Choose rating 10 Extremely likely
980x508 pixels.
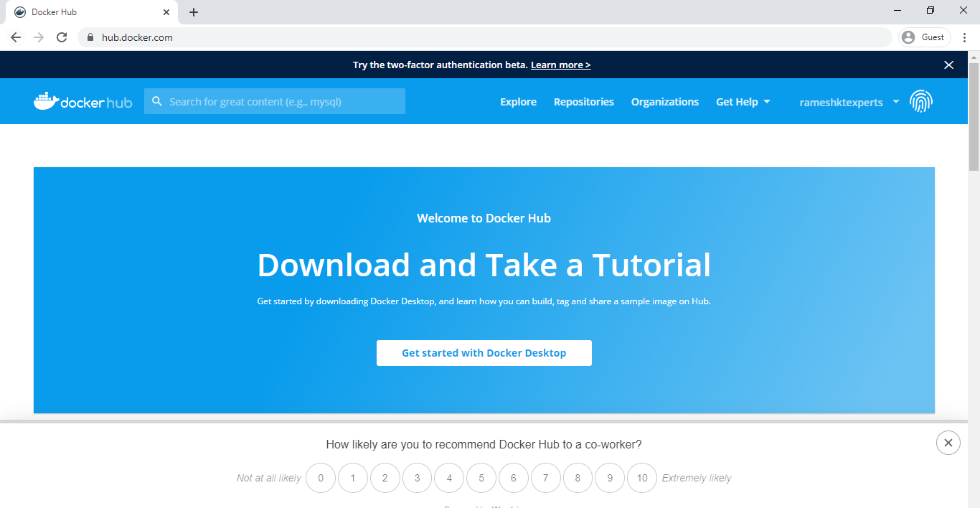pyautogui.click(x=642, y=478)
